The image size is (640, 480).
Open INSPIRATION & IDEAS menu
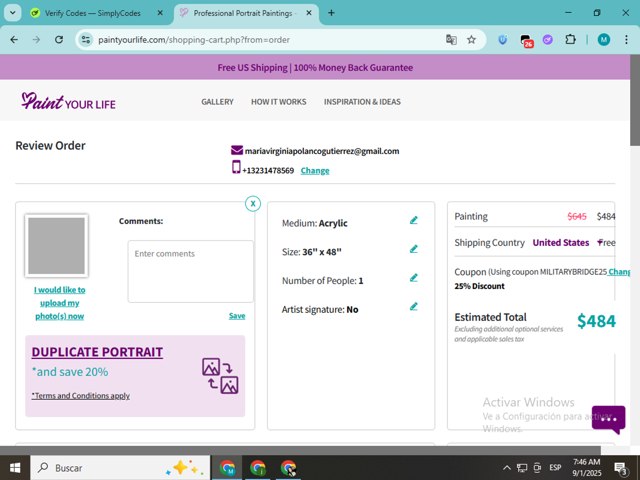362,102
